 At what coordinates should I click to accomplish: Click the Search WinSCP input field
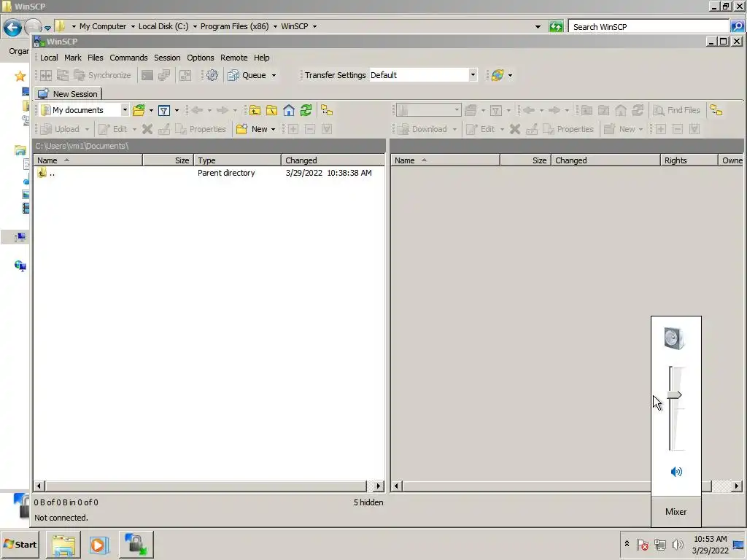pos(649,27)
